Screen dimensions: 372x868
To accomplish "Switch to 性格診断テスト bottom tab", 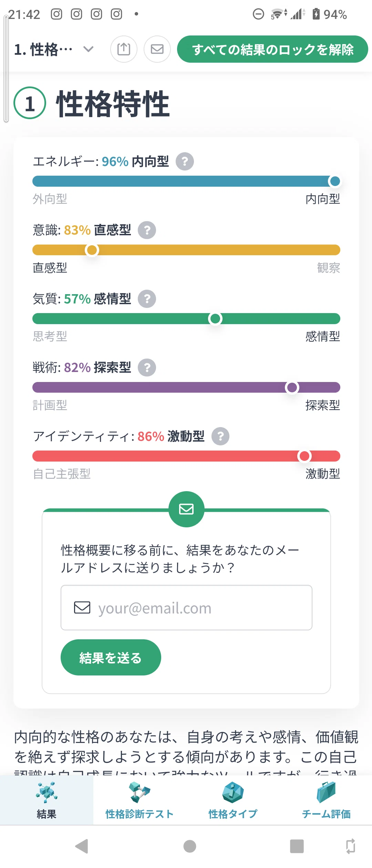I will [x=139, y=800].
